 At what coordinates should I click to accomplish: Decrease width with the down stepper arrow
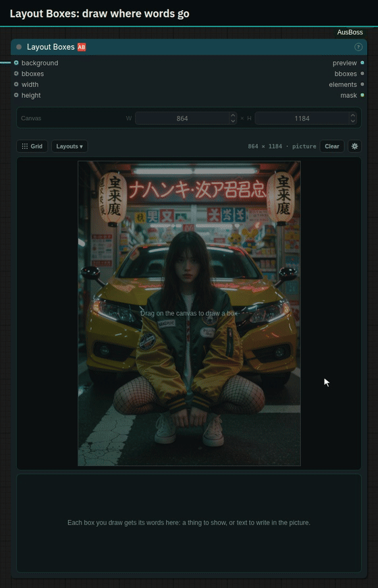click(233, 121)
